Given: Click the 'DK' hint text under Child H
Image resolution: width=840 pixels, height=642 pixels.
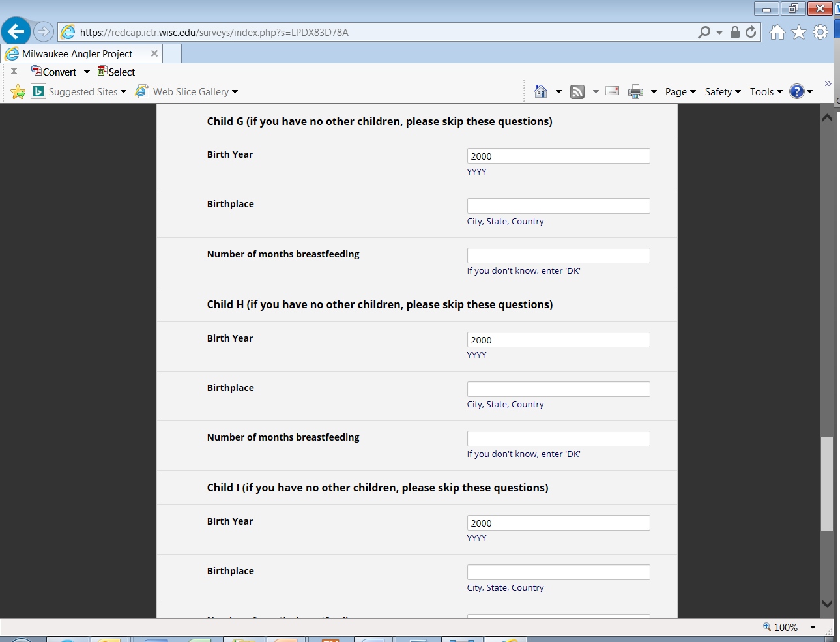Looking at the screenshot, I should click(x=524, y=454).
